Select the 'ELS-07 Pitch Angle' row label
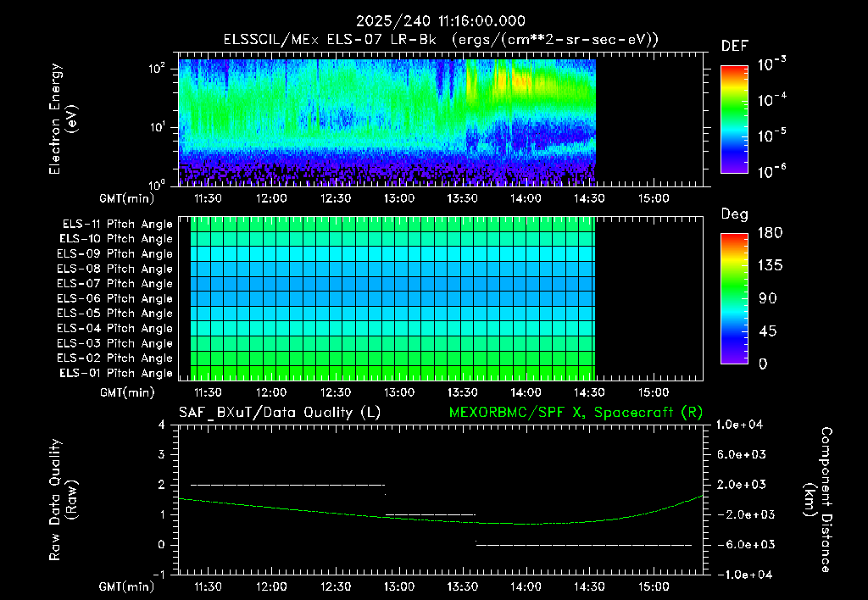Viewport: 868px width, 600px height. pyautogui.click(x=114, y=283)
